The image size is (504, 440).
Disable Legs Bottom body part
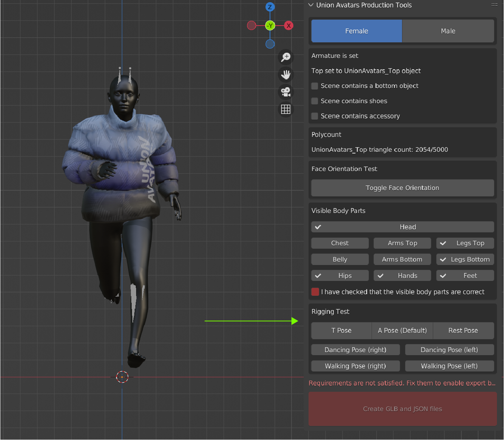[465, 260]
